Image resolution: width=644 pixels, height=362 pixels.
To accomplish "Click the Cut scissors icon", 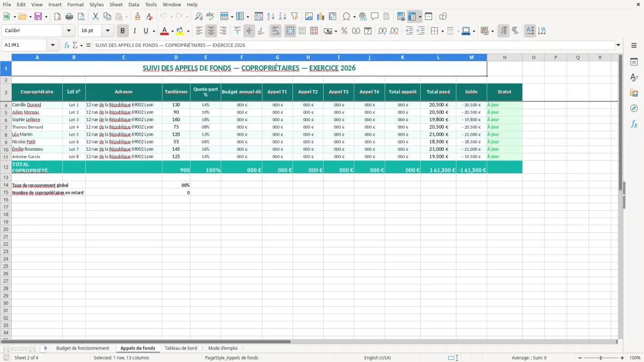I will click(96, 17).
